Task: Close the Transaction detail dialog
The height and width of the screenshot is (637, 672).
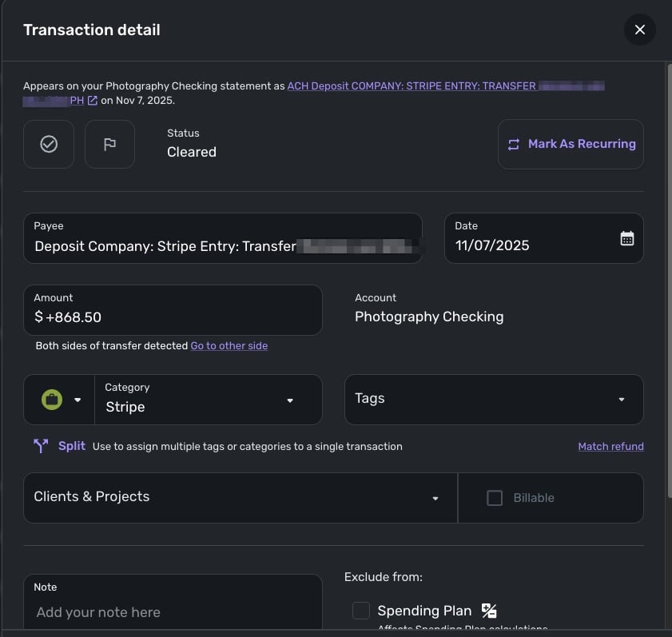Action: [x=639, y=30]
